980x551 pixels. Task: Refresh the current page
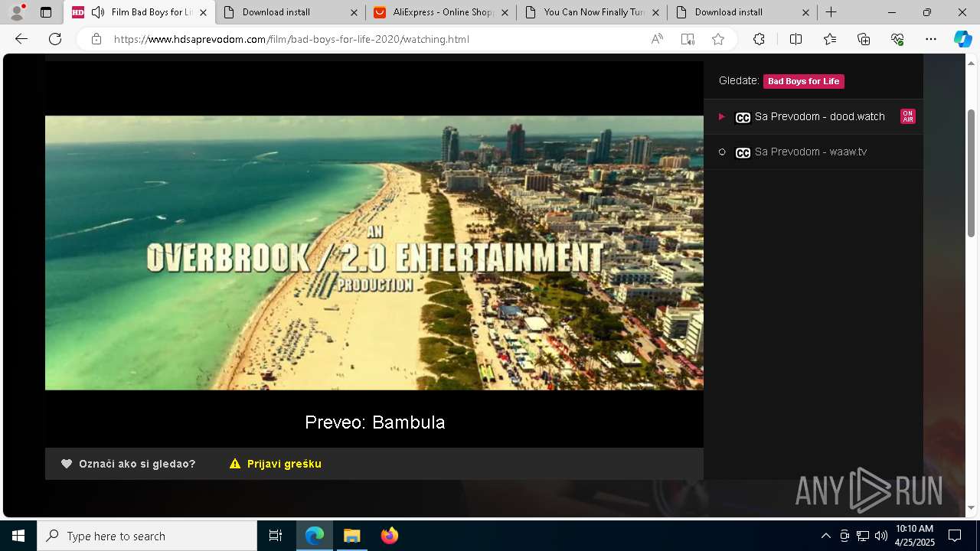[55, 39]
